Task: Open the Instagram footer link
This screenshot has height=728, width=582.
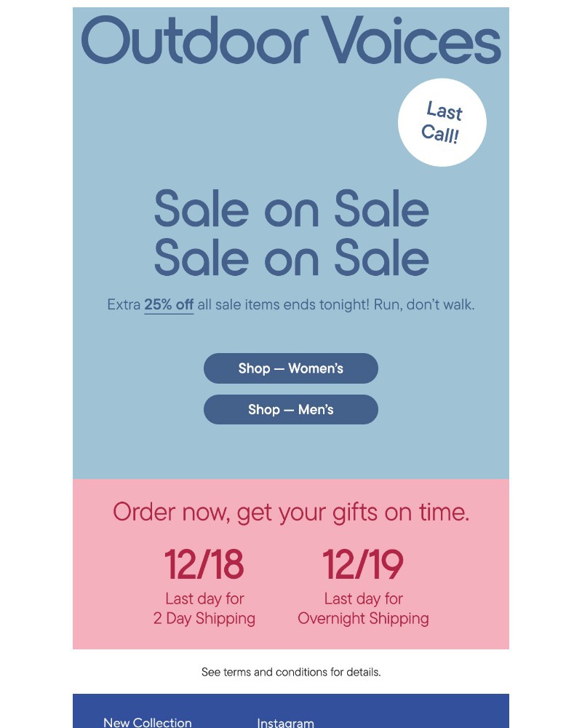Action: pyautogui.click(x=285, y=722)
